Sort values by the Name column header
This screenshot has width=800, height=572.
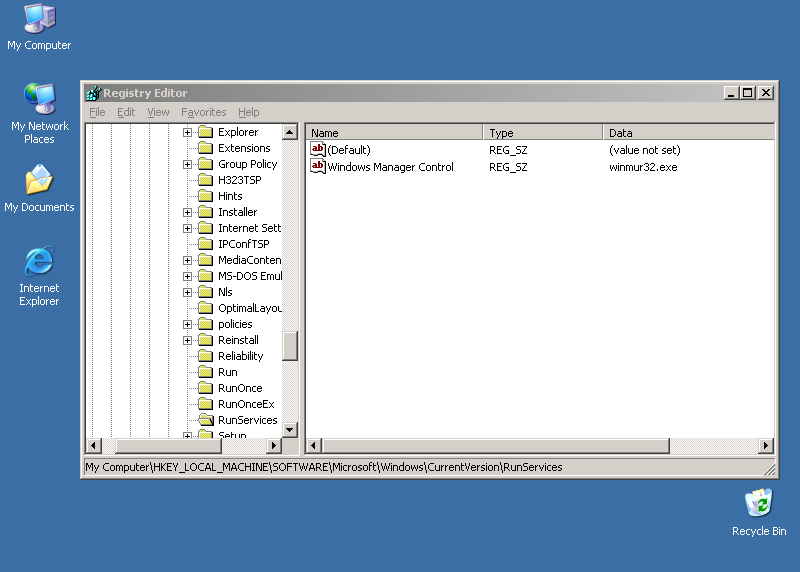[x=394, y=133]
